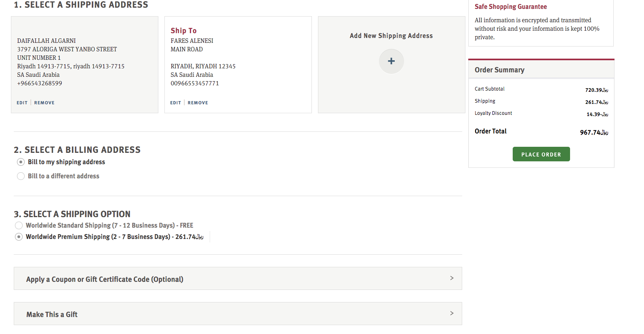The height and width of the screenshot is (334, 644).
Task: Click the Safe Shopping Guarantee heading
Action: [x=511, y=7]
